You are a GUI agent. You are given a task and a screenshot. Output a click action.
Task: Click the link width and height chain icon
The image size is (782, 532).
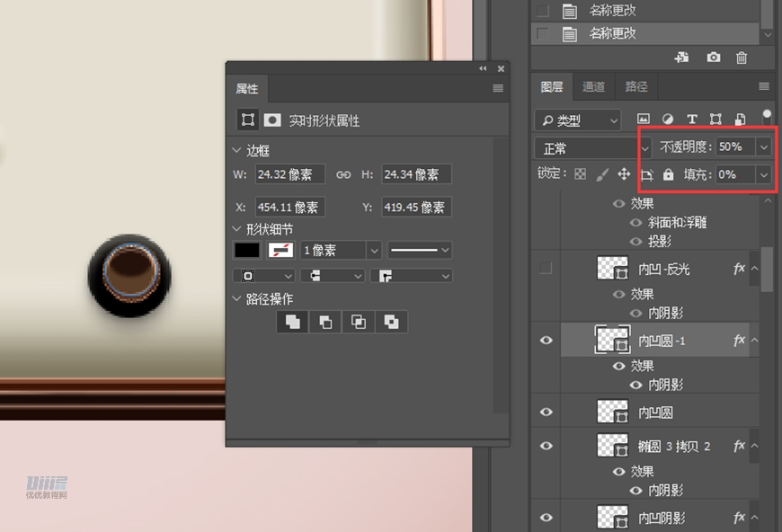pos(342,174)
